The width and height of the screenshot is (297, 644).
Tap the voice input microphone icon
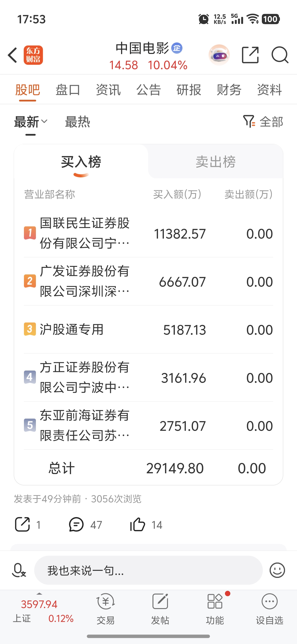[x=19, y=570]
